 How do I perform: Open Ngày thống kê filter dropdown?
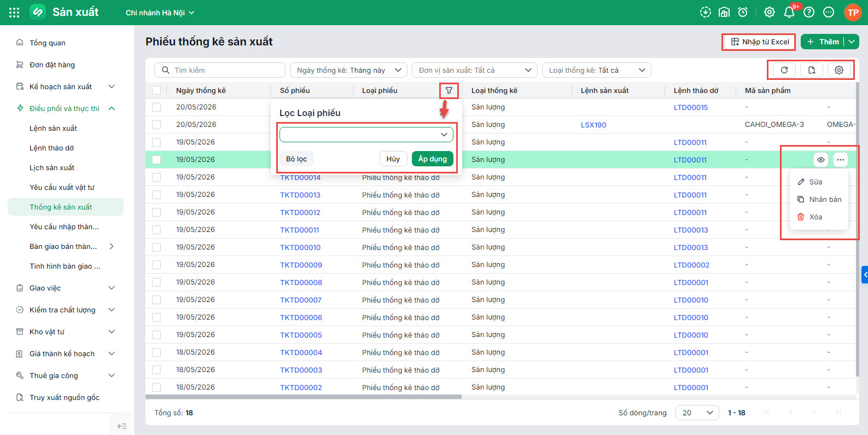coord(348,70)
